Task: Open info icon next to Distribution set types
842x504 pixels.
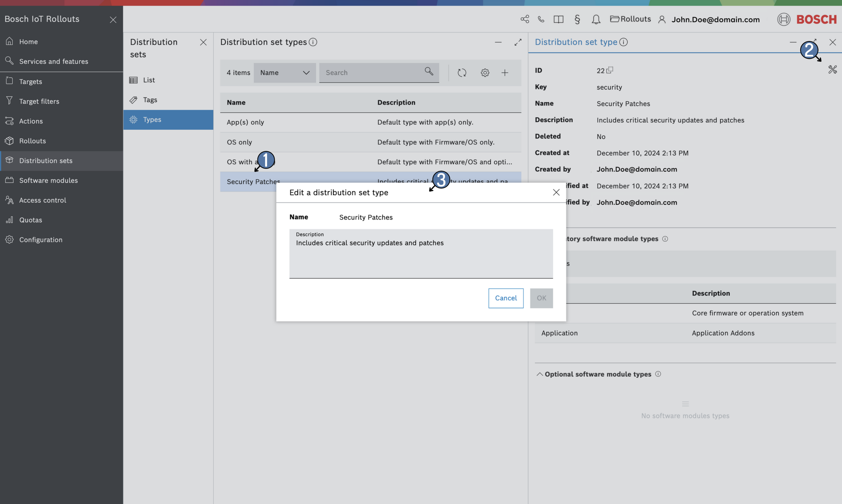Action: coord(313,42)
